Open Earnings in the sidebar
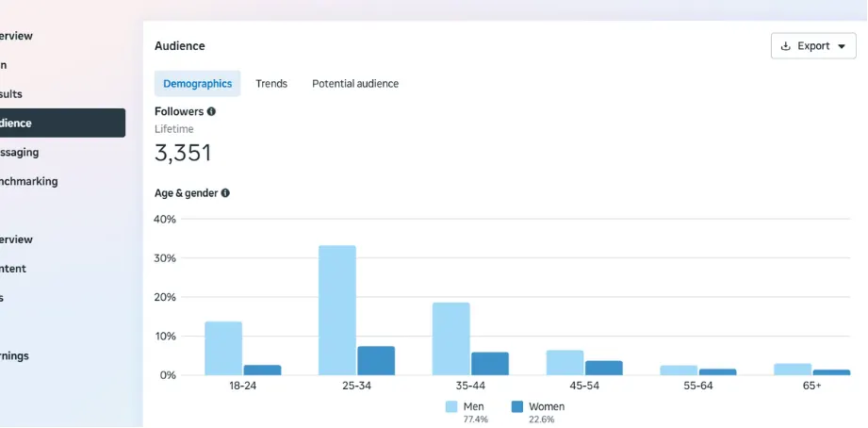The image size is (868, 428). tap(14, 356)
